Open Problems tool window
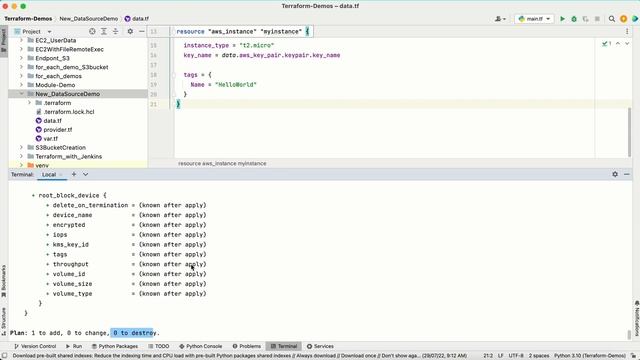Image resolution: width=640 pixels, height=360 pixels. click(247, 346)
